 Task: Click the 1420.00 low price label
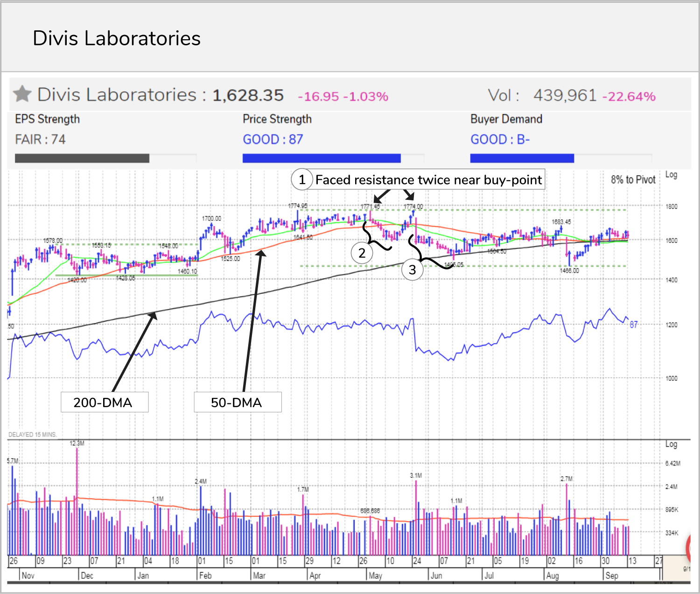[x=77, y=280]
